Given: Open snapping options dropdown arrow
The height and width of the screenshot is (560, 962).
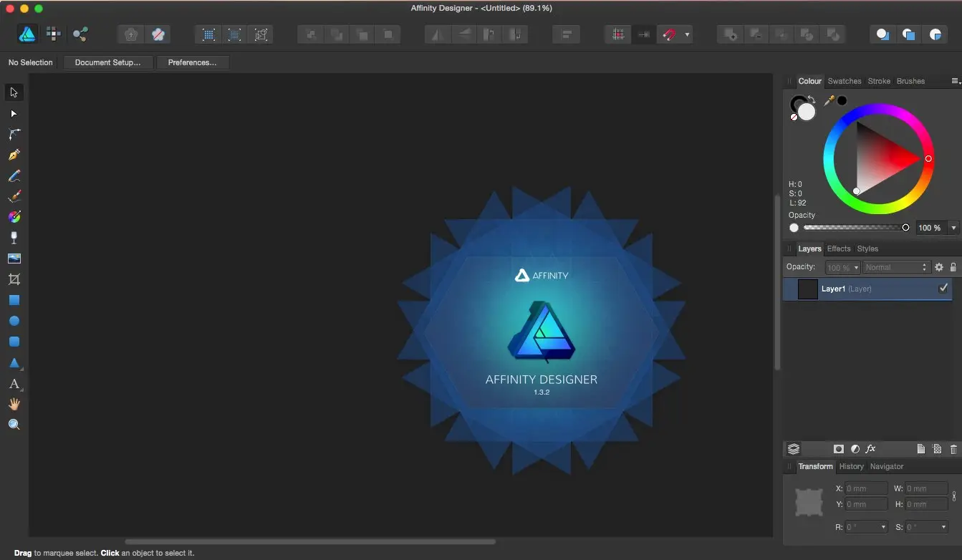Looking at the screenshot, I should (687, 34).
